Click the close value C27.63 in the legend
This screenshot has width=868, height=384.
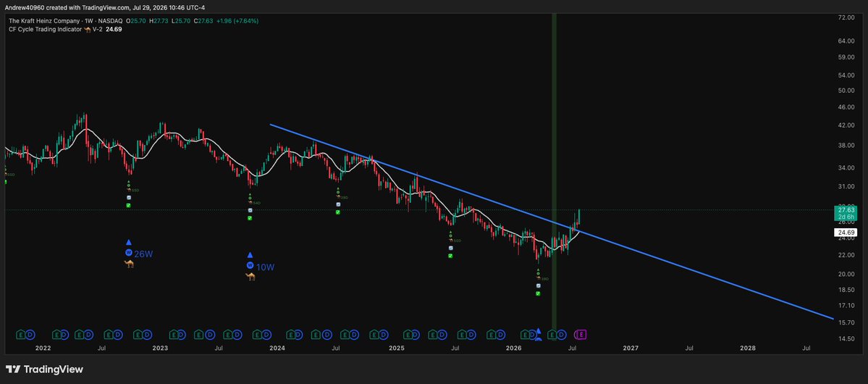202,21
